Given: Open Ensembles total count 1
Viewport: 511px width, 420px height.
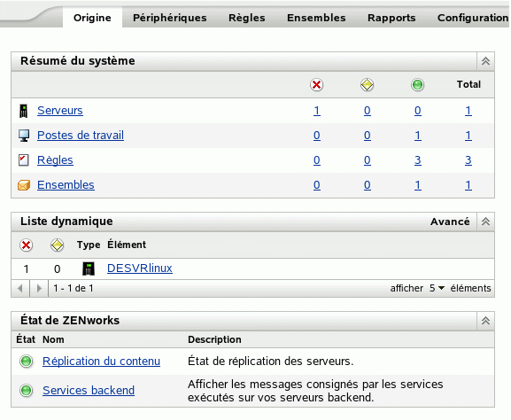Looking at the screenshot, I should pyautogui.click(x=468, y=185).
